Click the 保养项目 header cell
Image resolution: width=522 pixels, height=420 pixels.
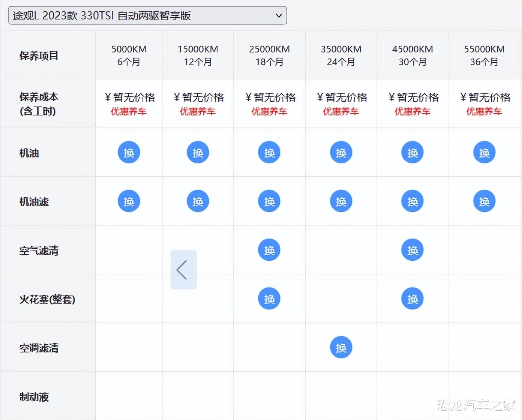click(48, 55)
